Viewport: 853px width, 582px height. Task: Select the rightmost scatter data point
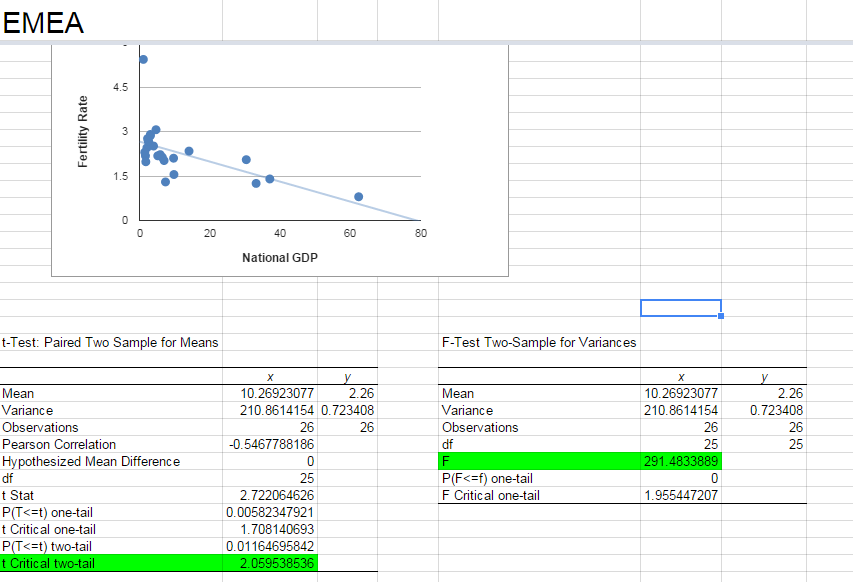point(359,196)
